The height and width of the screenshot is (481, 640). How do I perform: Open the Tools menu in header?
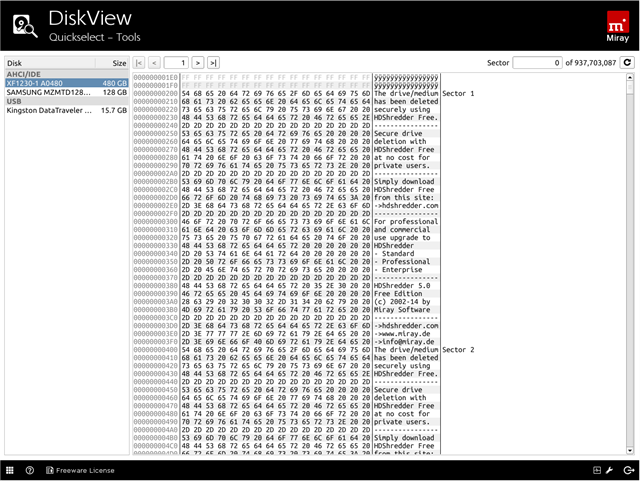coord(128,37)
